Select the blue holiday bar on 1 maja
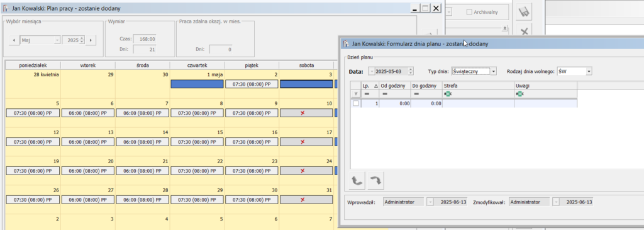The image size is (644, 230). 197,84
